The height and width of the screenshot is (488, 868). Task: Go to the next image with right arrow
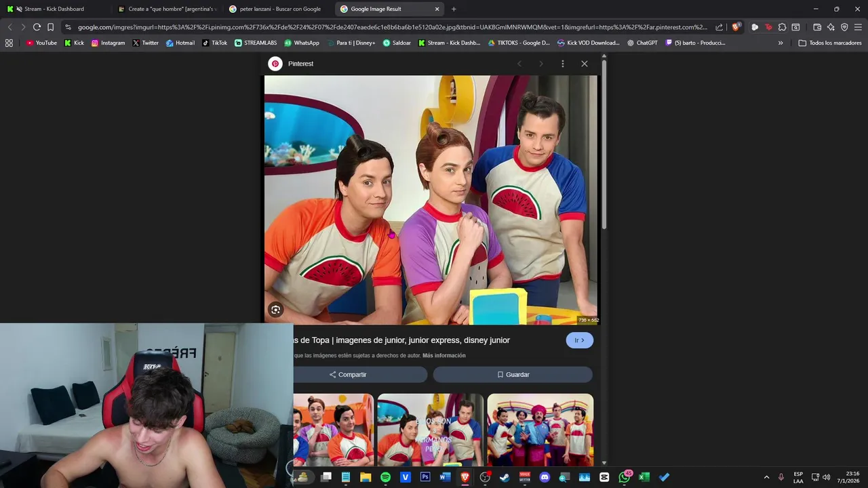(x=540, y=64)
